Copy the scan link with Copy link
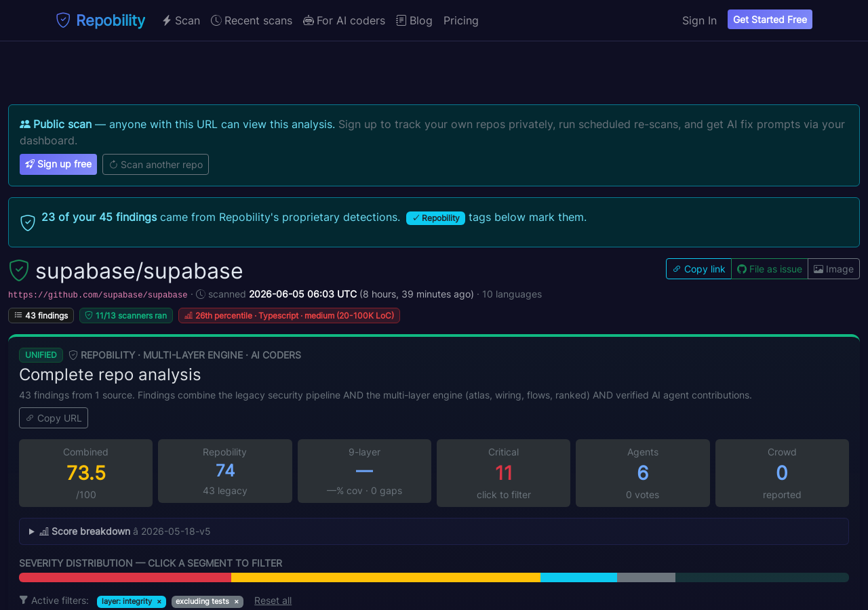The image size is (868, 610). coord(698,268)
